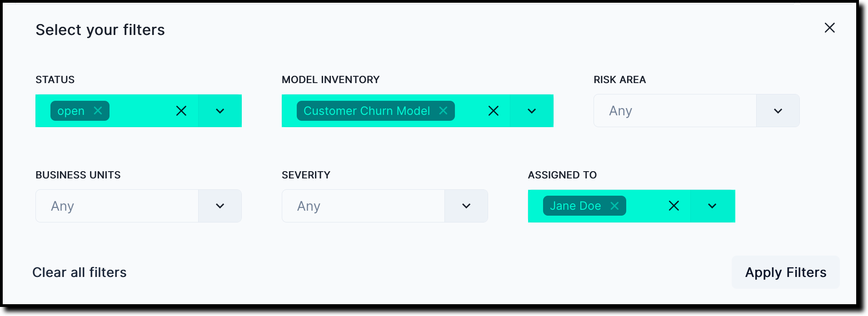Screen dimensions: 868x316
Task: Click the Severity "Any" field
Action: pos(361,206)
